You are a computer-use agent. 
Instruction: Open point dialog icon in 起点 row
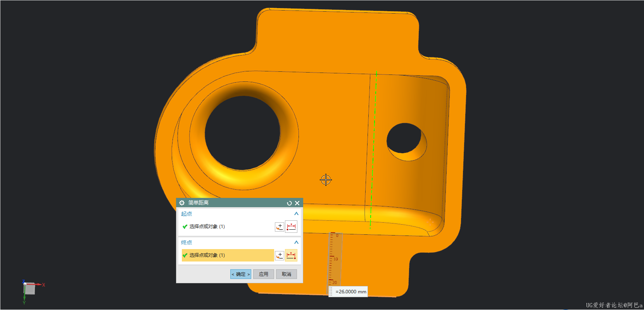tap(279, 227)
